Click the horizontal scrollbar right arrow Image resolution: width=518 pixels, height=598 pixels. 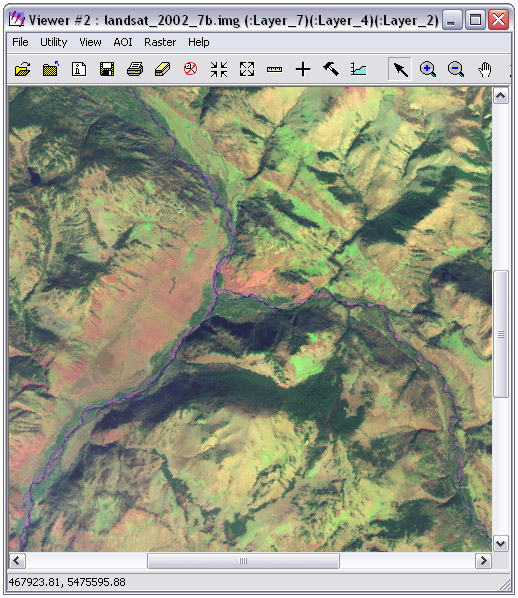[x=483, y=561]
